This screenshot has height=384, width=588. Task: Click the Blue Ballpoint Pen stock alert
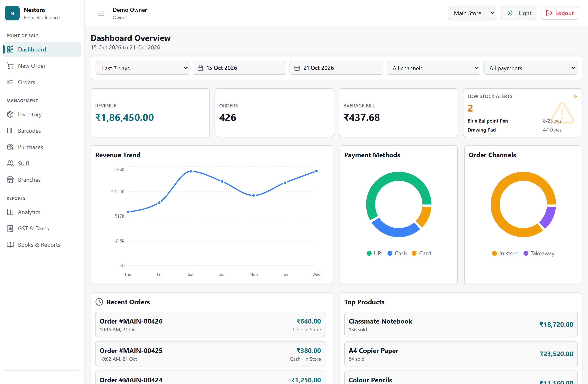point(514,121)
